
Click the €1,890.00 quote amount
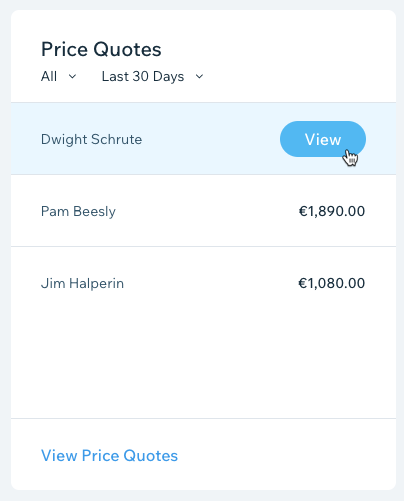click(x=332, y=211)
